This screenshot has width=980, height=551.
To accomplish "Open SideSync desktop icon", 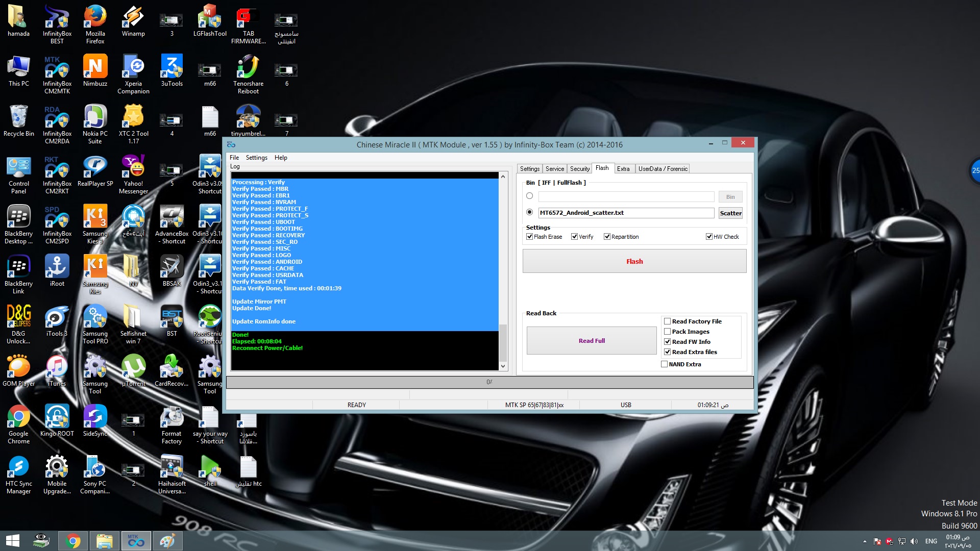I will point(95,421).
